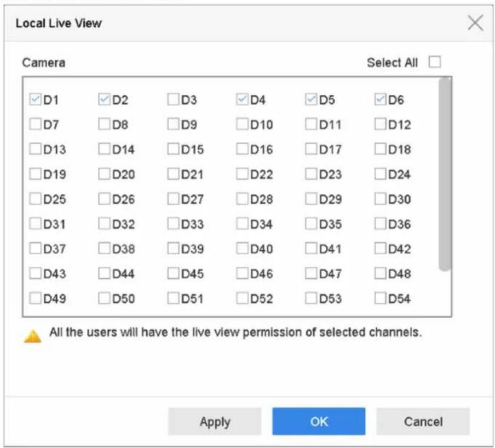Toggle camera D53 checkbox

(x=311, y=298)
